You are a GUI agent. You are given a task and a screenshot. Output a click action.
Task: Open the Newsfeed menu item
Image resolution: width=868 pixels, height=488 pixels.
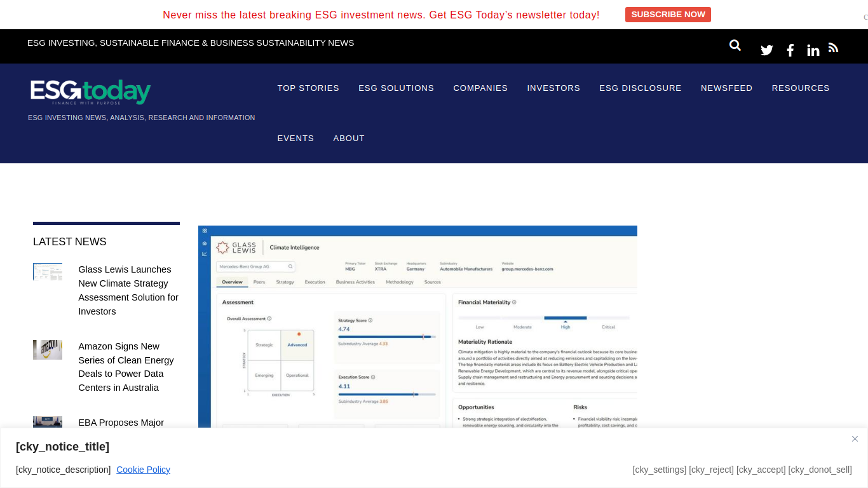[x=727, y=88]
